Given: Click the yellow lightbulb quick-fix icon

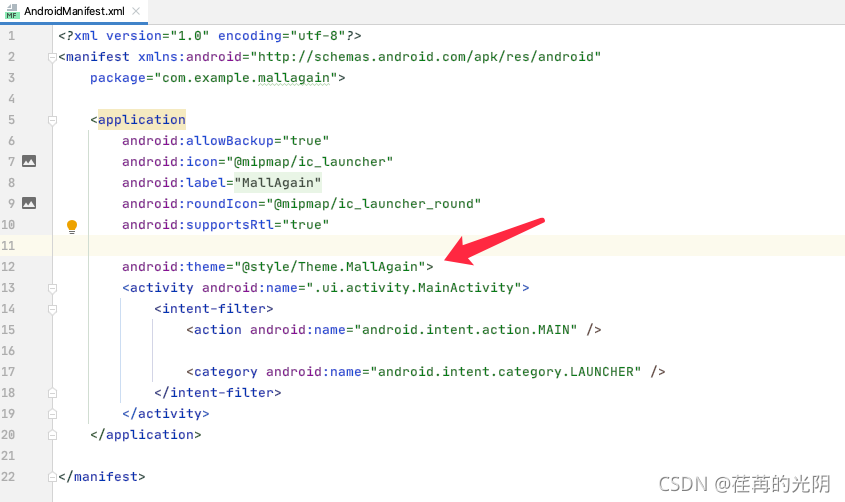Looking at the screenshot, I should point(72,226).
